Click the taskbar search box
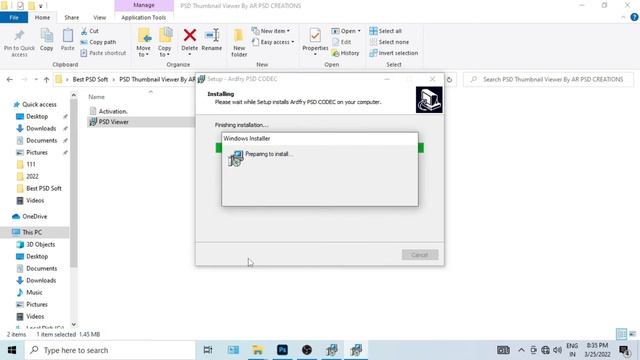The image size is (640, 360). pyautogui.click(x=110, y=350)
